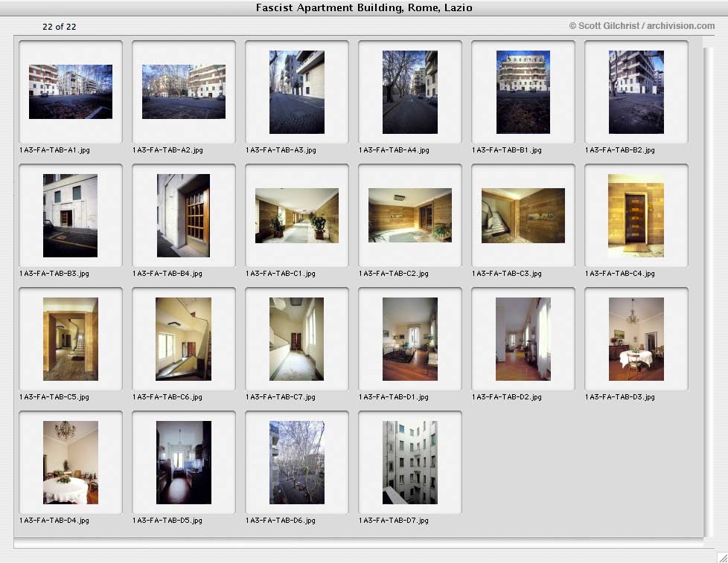Click the file name 1A3-FA-TAB-C7.jpg
This screenshot has height=563, width=728.
281,397
